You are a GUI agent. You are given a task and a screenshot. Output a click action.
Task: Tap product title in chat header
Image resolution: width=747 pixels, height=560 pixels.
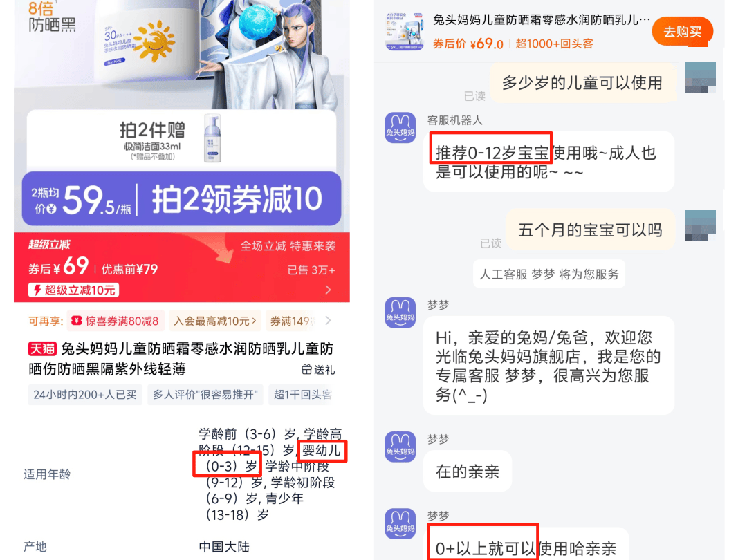coord(541,19)
